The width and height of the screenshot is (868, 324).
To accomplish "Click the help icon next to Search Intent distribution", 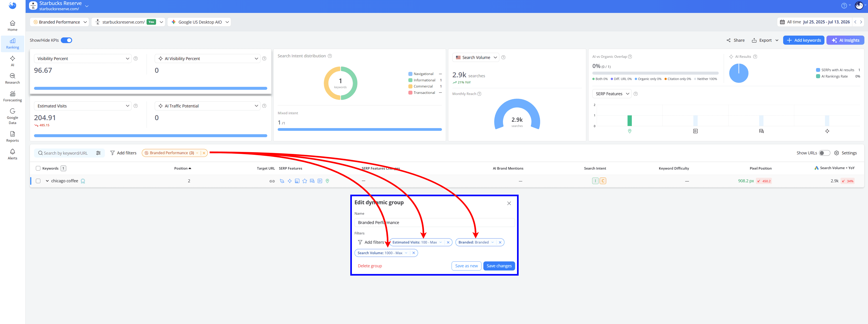I will tap(330, 56).
